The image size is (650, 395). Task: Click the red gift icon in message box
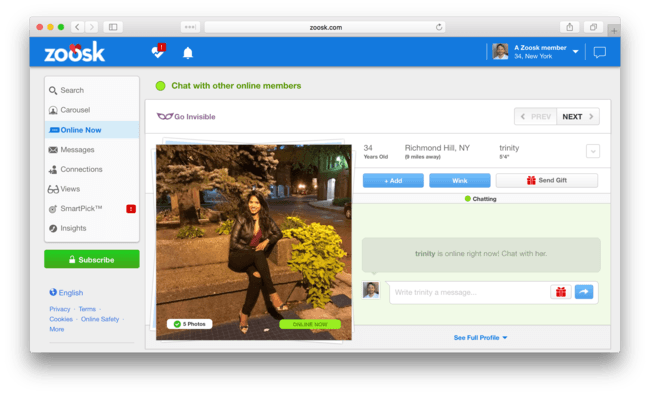561,292
